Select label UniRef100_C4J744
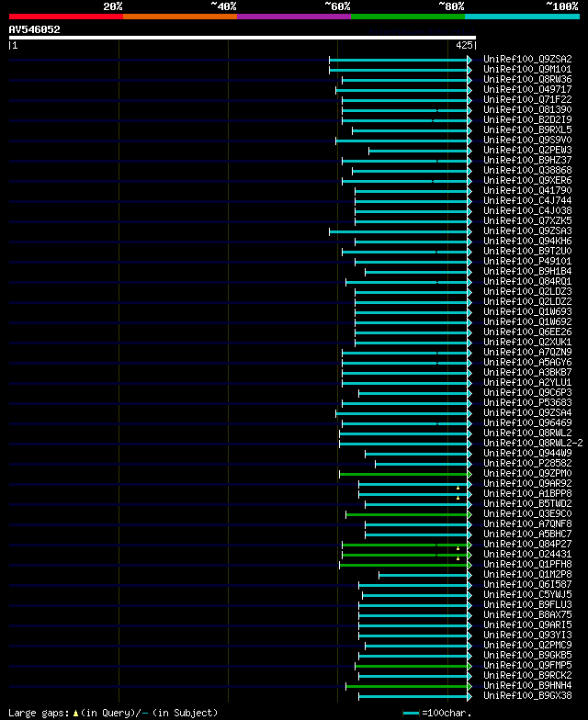The height and width of the screenshot is (720, 588). pos(527,200)
